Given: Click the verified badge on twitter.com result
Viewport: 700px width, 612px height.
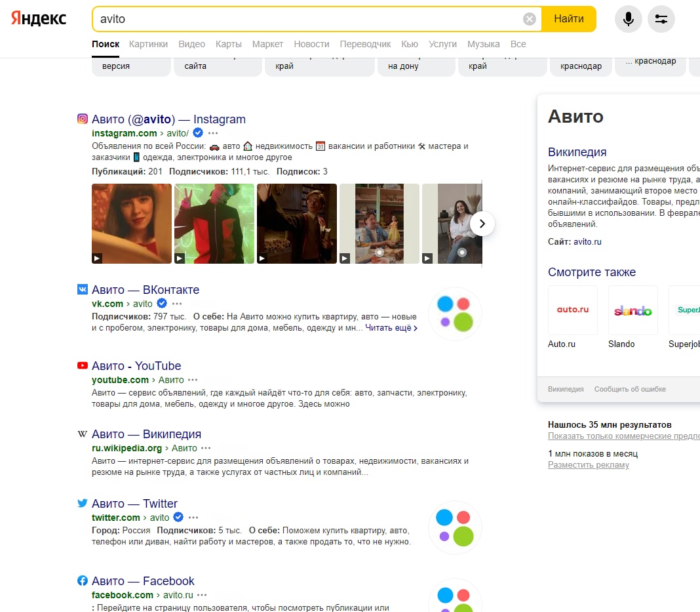Looking at the screenshot, I should pyautogui.click(x=178, y=517).
